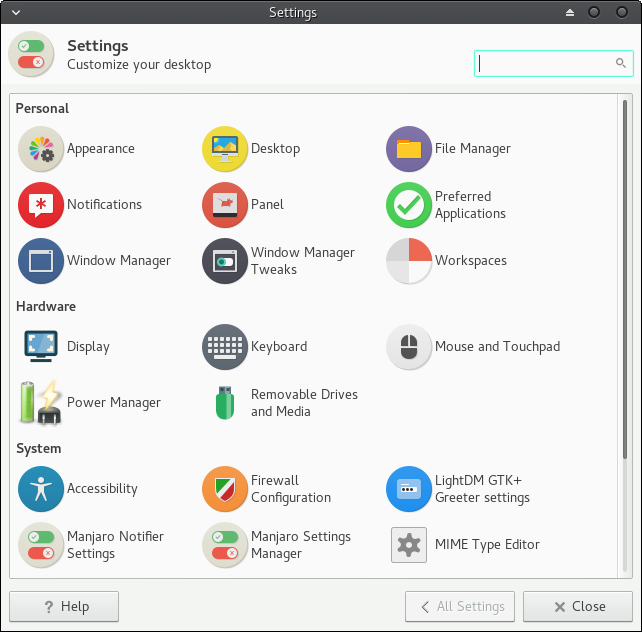Open File Manager settings icon
The height and width of the screenshot is (632, 642).
click(409, 149)
